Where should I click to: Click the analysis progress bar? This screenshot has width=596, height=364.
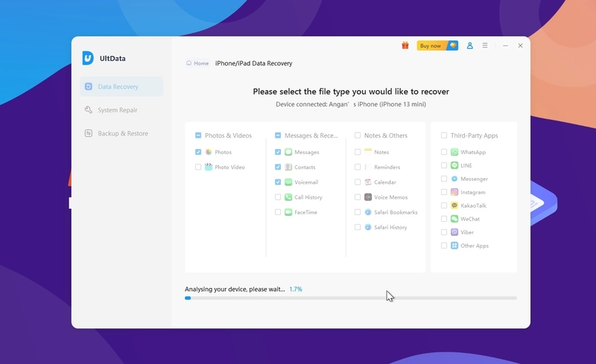[x=351, y=298]
